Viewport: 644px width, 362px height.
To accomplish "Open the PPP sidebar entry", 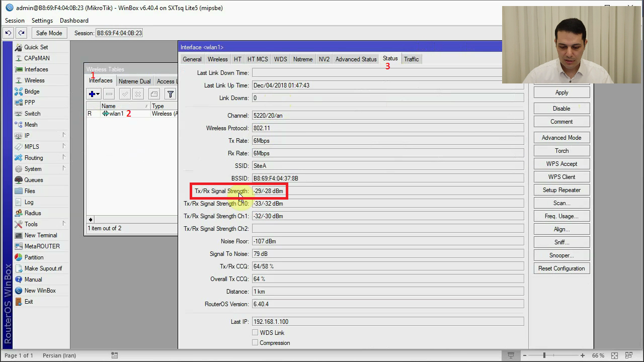I will [x=30, y=103].
